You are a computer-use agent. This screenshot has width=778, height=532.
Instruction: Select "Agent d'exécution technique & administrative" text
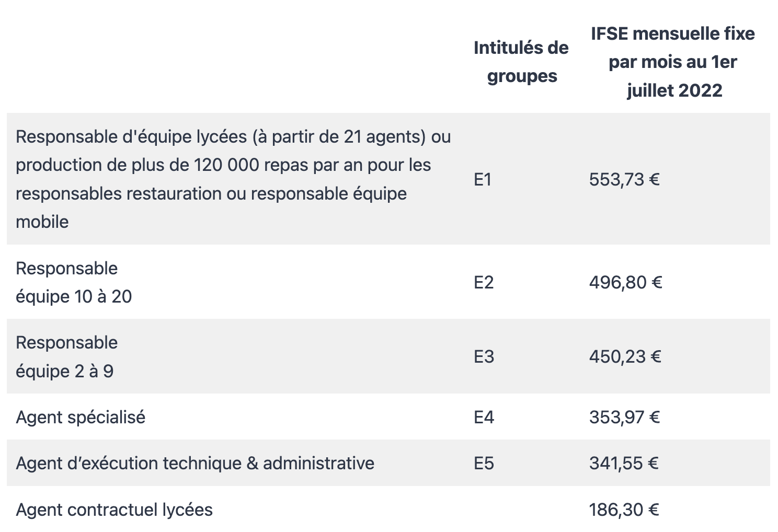195,464
